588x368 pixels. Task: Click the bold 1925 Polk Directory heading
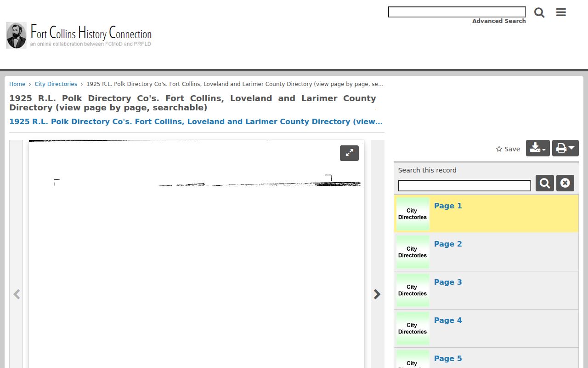point(192,103)
